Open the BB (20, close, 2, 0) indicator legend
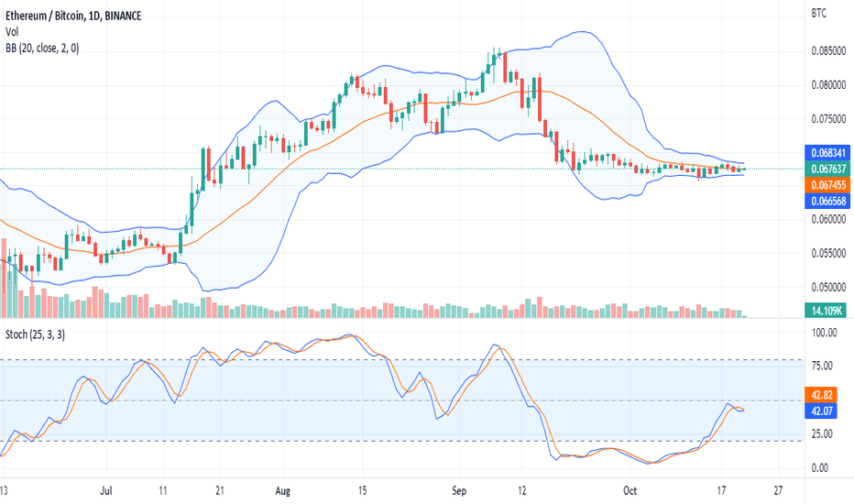Image resolution: width=854 pixels, height=504 pixels. pyautogui.click(x=42, y=49)
